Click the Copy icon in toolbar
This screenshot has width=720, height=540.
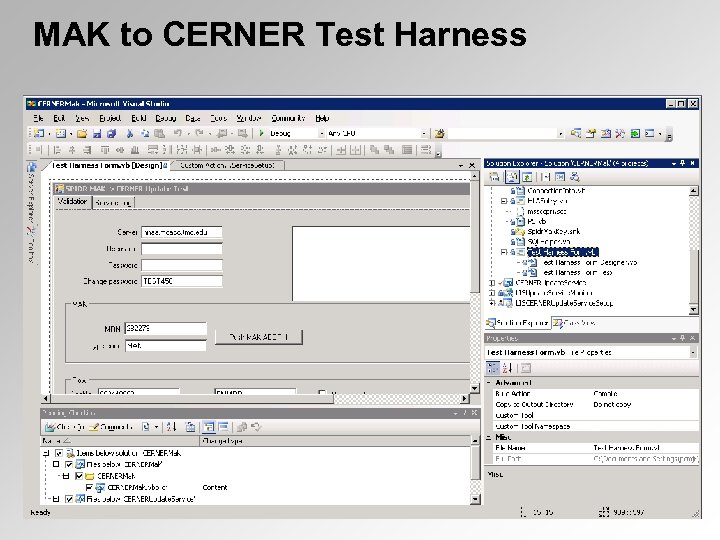click(145, 134)
